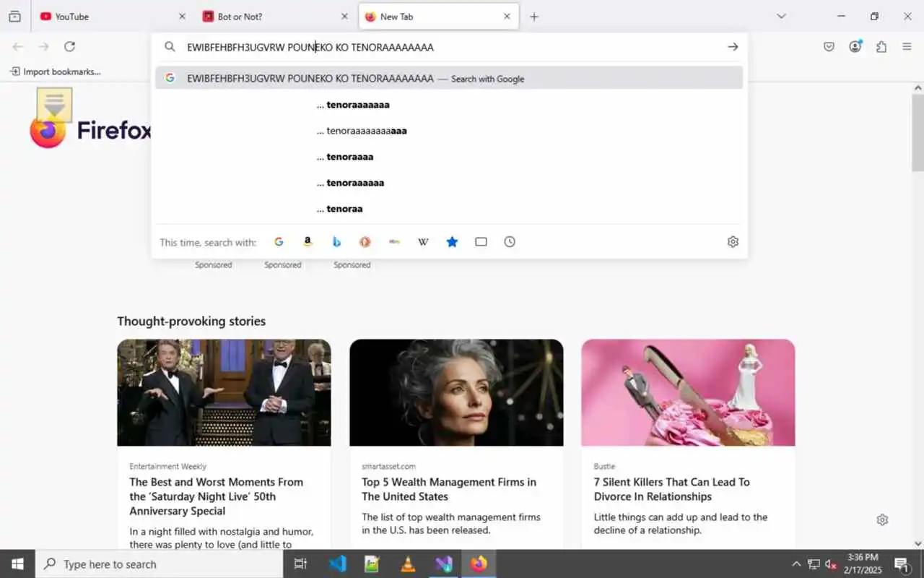Open blue Visual Studio Code from taskbar
The height and width of the screenshot is (578, 924).
pyautogui.click(x=337, y=564)
